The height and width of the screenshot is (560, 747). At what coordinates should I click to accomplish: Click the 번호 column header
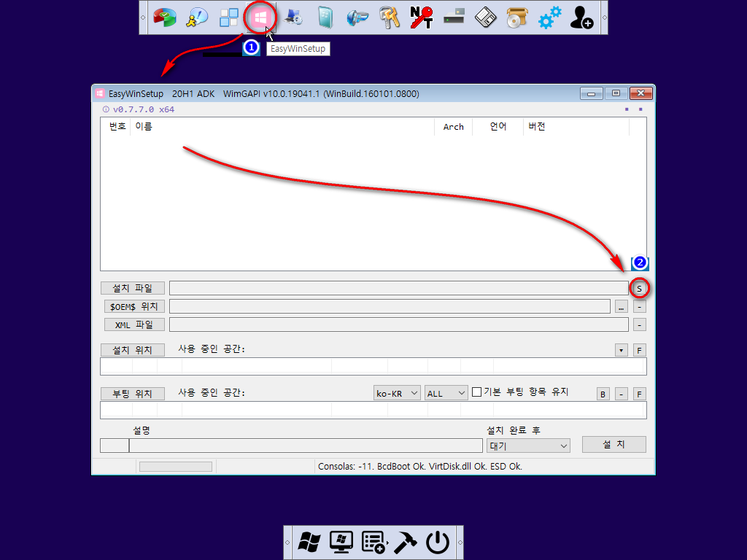pyautogui.click(x=117, y=127)
